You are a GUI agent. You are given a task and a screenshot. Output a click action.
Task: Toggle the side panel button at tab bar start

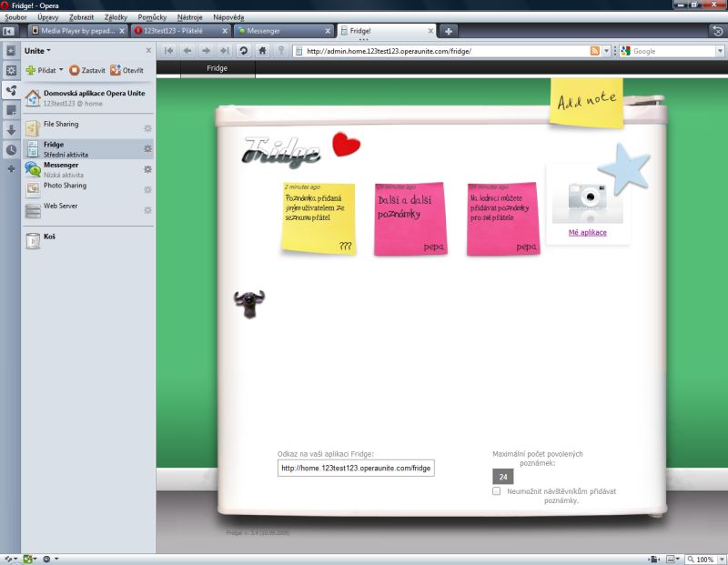[x=8, y=31]
